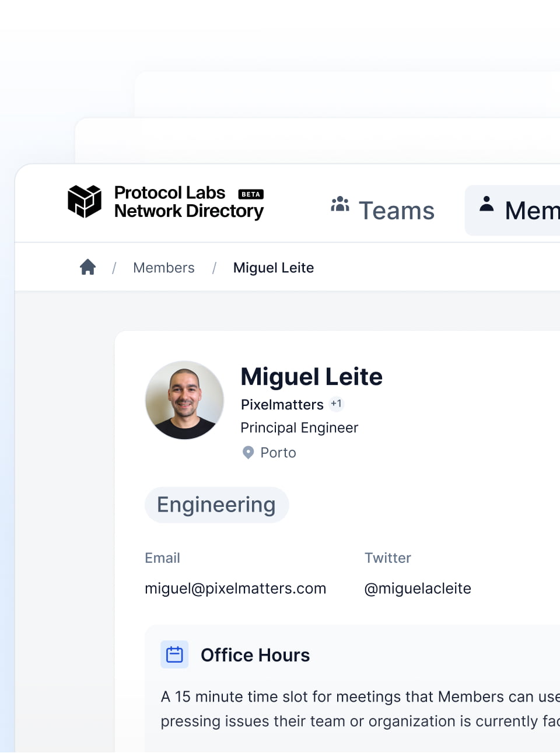Select the Engineering skill tag
Screen dimensions: 560x753
216,505
